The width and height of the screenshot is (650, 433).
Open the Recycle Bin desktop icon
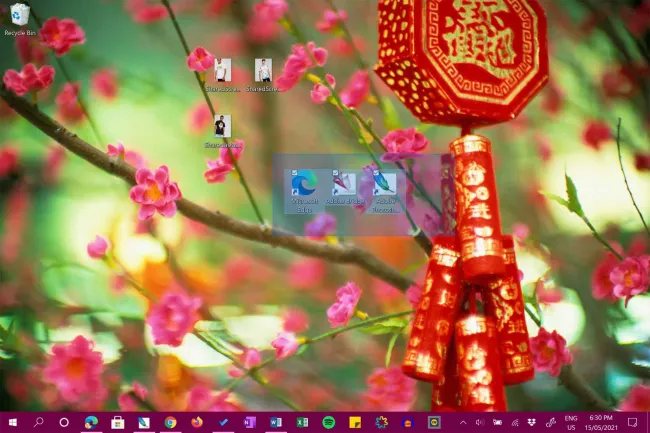point(19,15)
